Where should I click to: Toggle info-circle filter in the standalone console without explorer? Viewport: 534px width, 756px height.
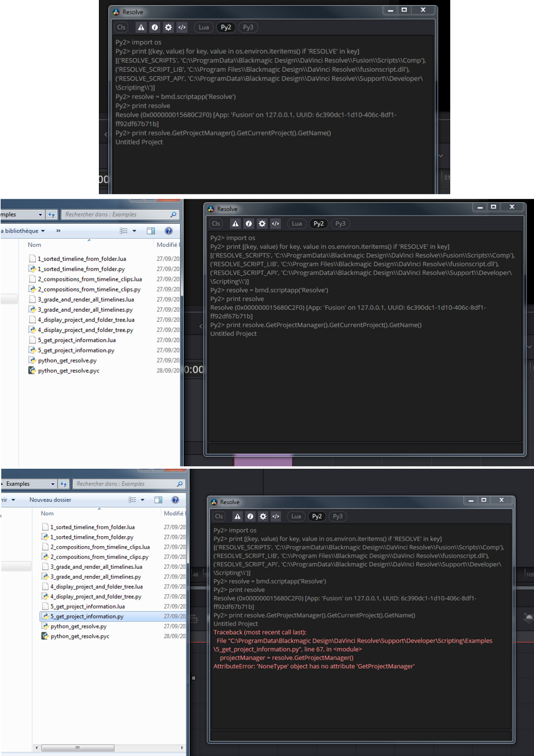point(154,27)
